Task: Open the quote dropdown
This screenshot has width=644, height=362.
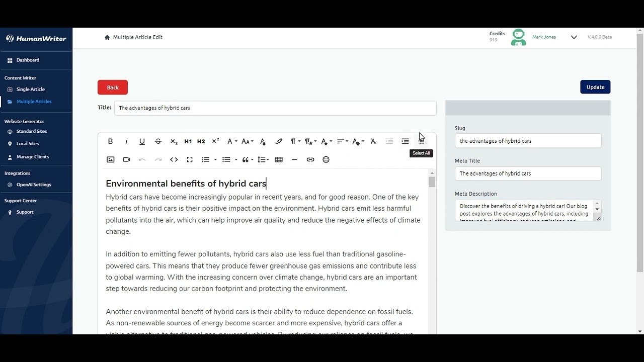Action: pos(247,159)
